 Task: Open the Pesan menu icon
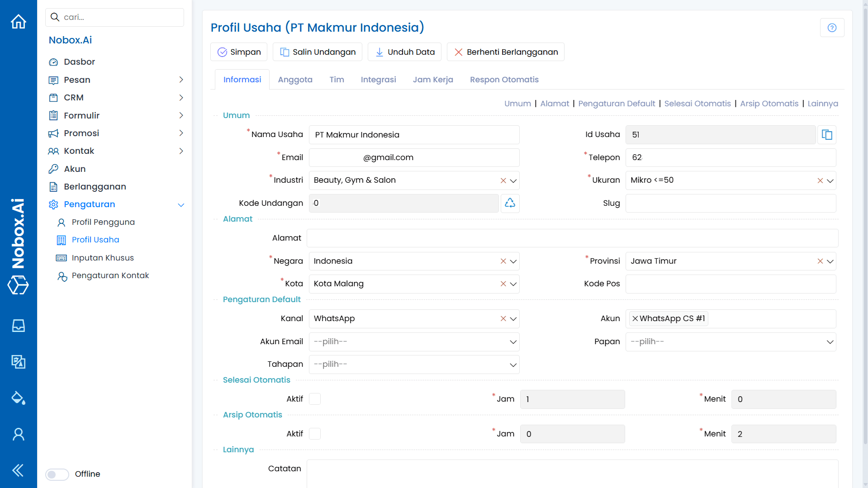pyautogui.click(x=54, y=80)
